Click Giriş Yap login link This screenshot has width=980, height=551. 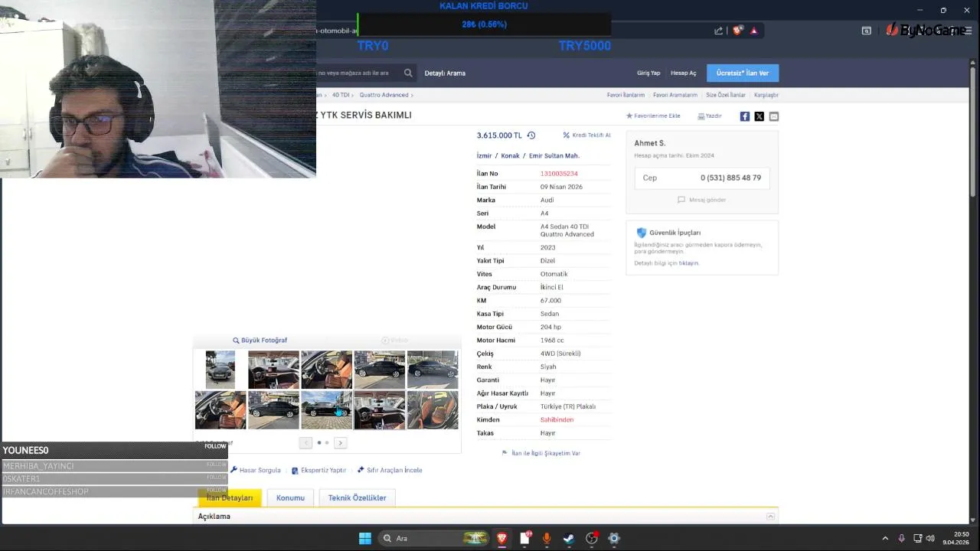(648, 73)
